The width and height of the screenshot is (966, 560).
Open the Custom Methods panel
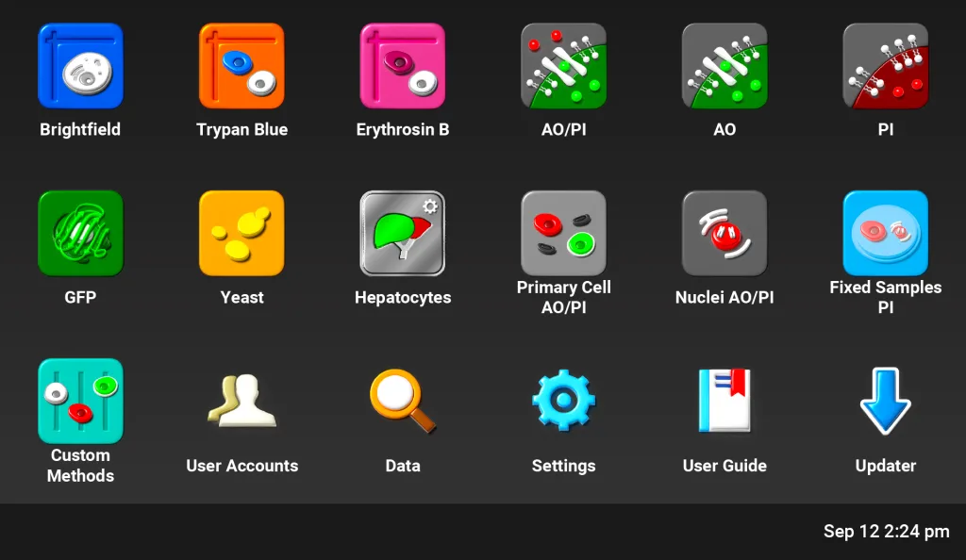[80, 401]
